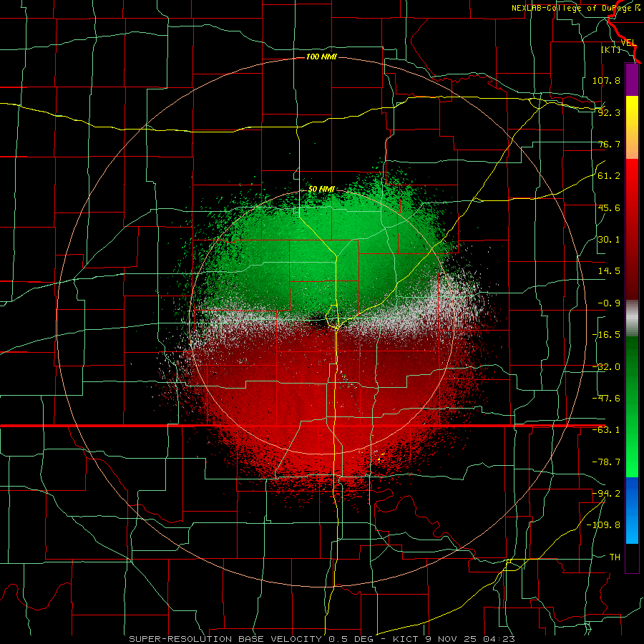Click the 45.6 velocity scale value
The width and height of the screenshot is (644, 644).
point(609,208)
